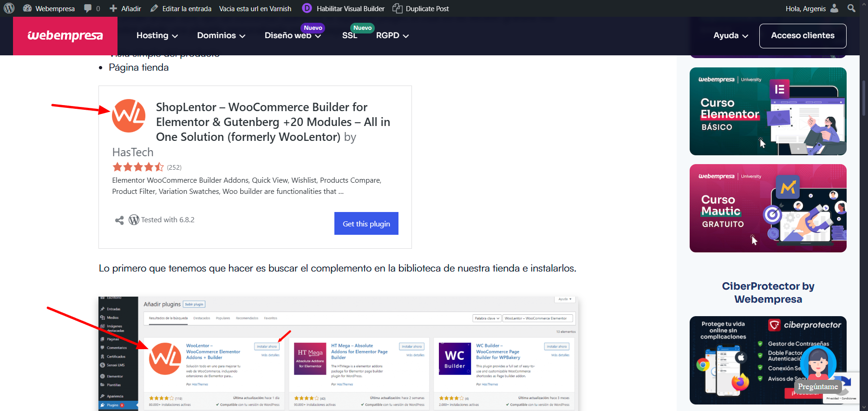The image size is (868, 411).
Task: Click Habilitar Visual Builder Divi option
Action: click(x=343, y=8)
